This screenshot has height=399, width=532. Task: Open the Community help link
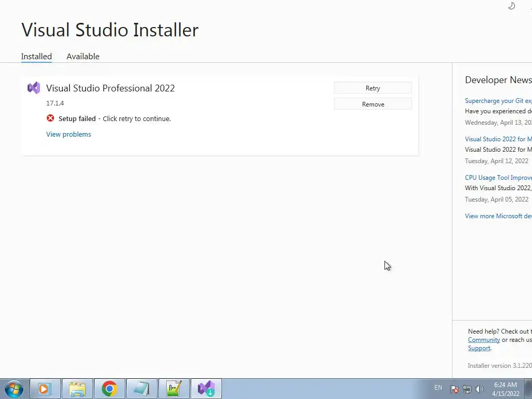point(484,340)
